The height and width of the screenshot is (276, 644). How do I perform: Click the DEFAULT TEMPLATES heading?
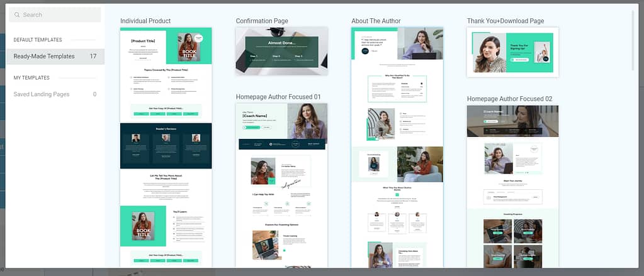coord(38,40)
